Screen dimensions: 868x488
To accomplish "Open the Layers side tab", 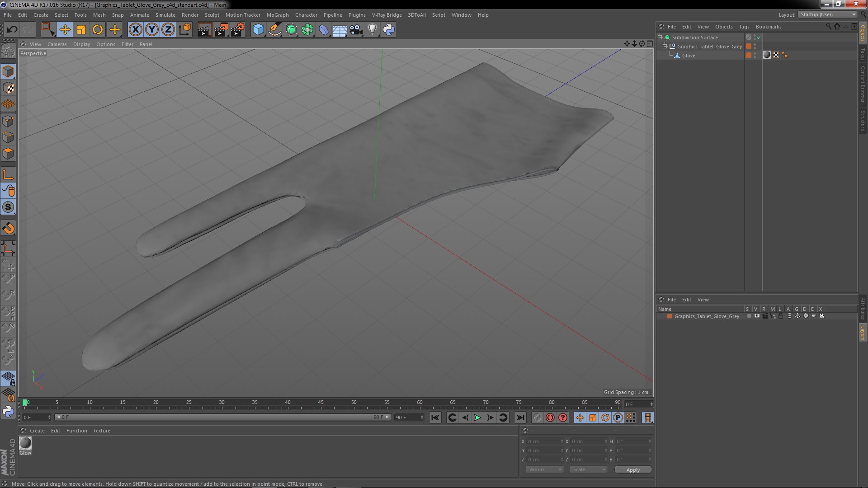I will click(x=863, y=333).
